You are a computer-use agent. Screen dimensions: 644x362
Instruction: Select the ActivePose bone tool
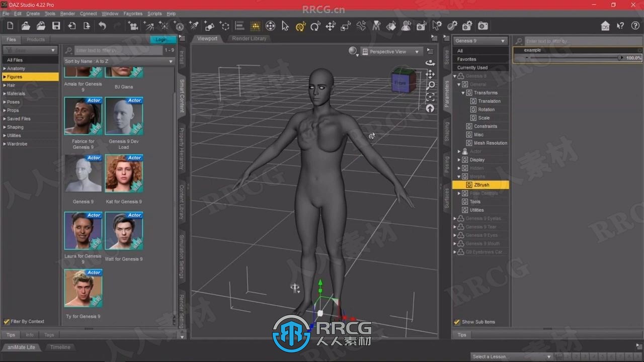(361, 26)
